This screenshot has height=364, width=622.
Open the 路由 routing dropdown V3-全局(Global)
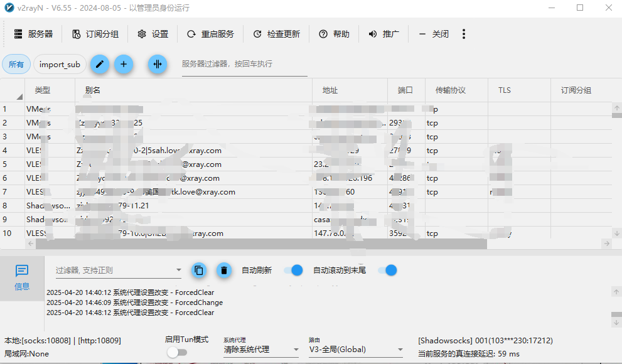tap(400, 350)
